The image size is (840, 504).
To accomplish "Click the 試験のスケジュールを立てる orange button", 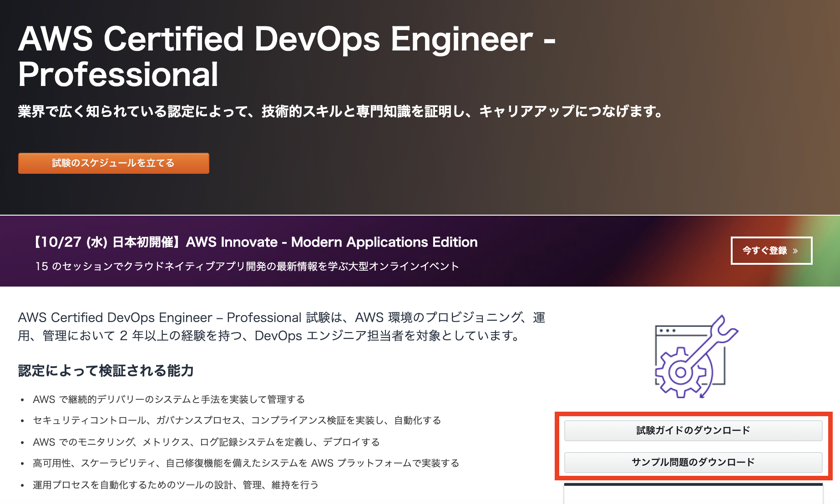I will coord(114,163).
